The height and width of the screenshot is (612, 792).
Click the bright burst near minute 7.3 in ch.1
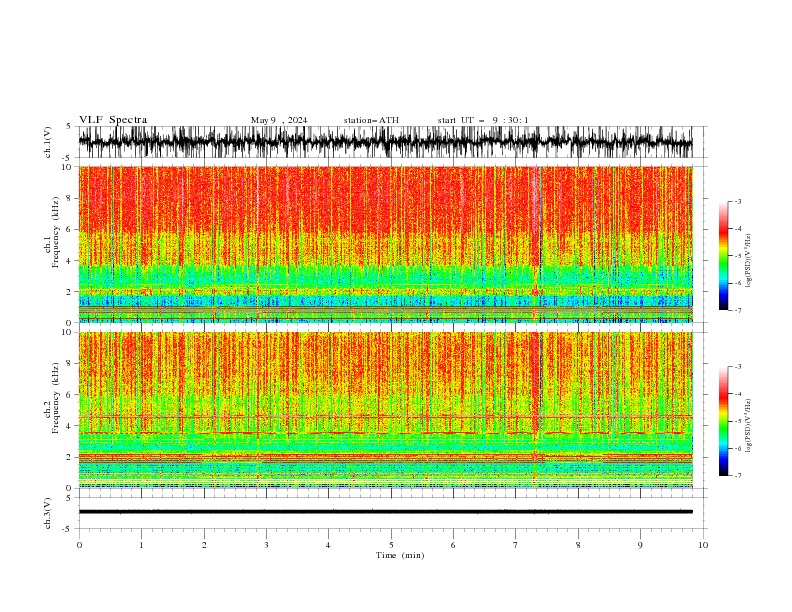[x=535, y=244]
